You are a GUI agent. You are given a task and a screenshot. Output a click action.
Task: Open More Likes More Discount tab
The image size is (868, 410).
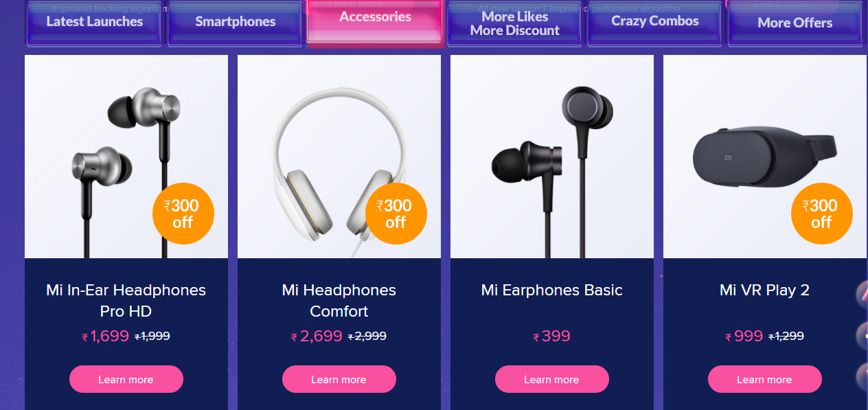[x=515, y=23]
